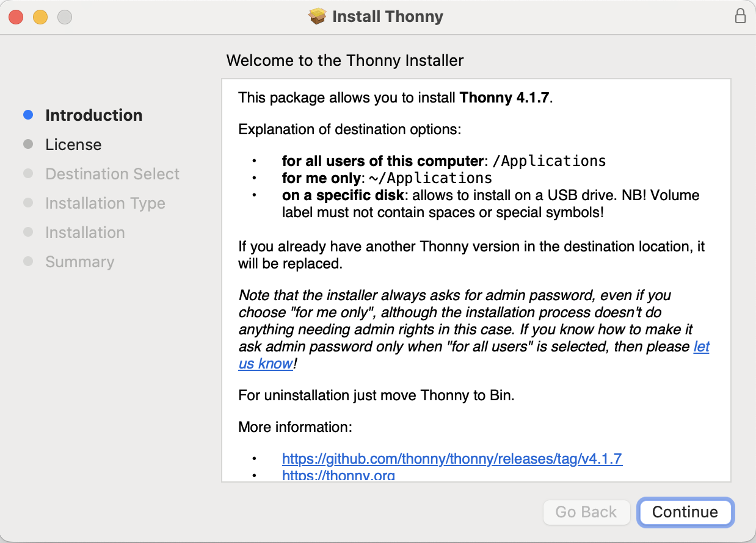Select the Installation Type sidebar entry

tap(105, 203)
